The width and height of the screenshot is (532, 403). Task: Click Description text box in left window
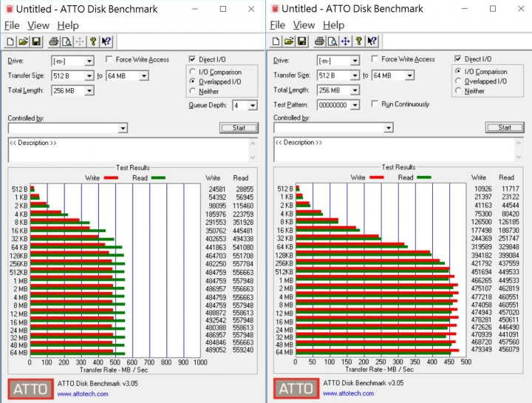(x=129, y=149)
